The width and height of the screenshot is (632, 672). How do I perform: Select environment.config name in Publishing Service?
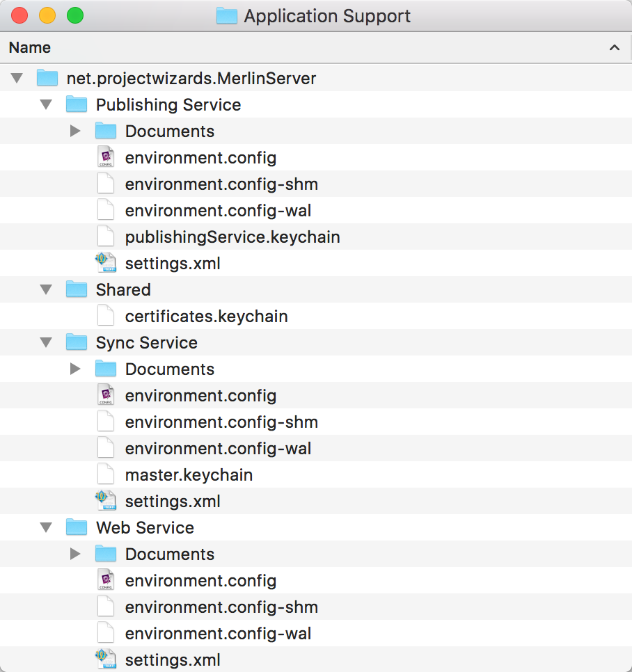pos(200,158)
